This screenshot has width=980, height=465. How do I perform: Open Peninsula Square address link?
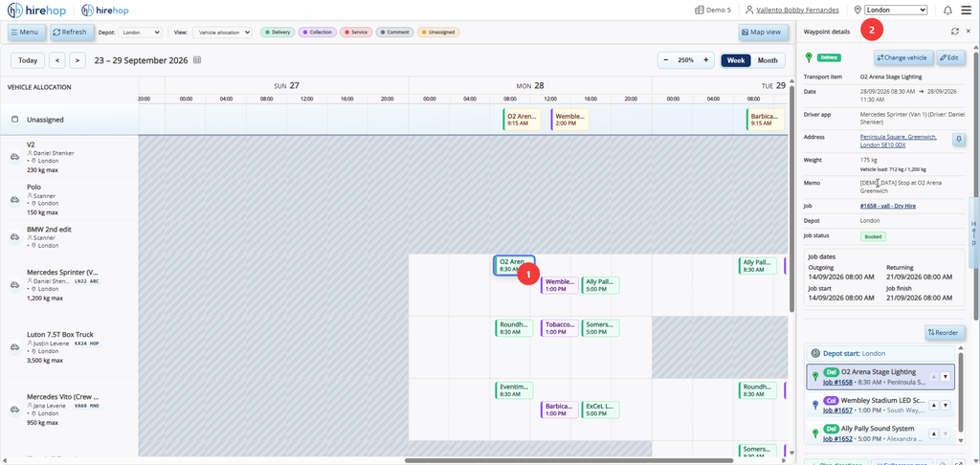(x=898, y=141)
